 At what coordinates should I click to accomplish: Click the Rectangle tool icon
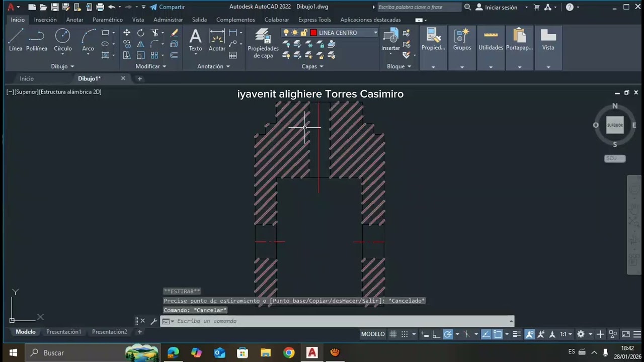[105, 33]
